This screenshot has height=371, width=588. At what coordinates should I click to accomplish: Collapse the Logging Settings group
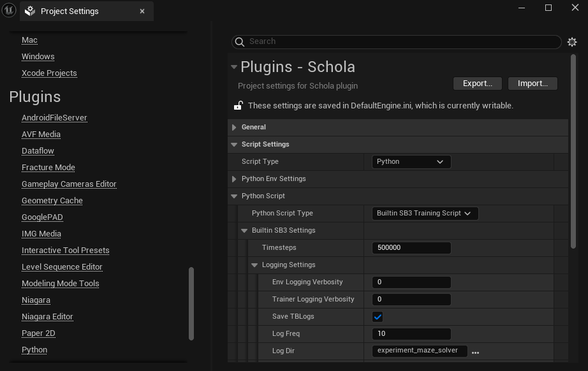pyautogui.click(x=254, y=265)
